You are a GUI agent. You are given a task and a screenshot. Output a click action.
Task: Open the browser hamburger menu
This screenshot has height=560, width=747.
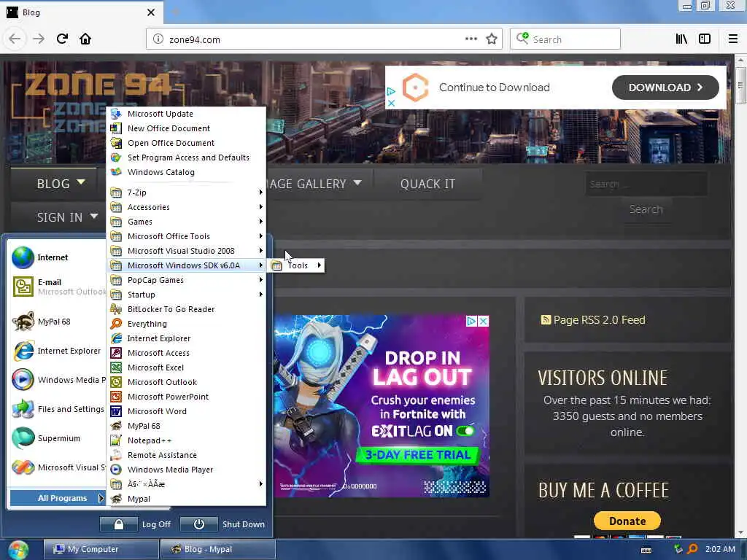pyautogui.click(x=733, y=39)
